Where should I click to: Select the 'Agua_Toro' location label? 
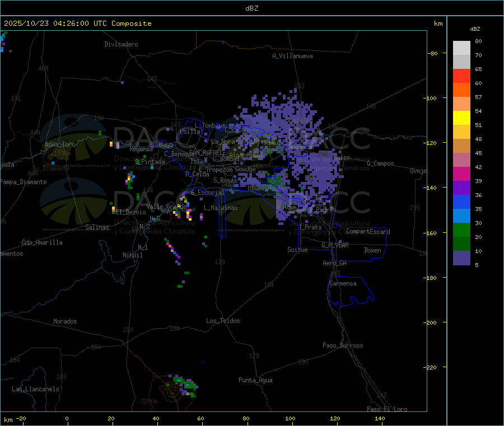tap(60, 144)
